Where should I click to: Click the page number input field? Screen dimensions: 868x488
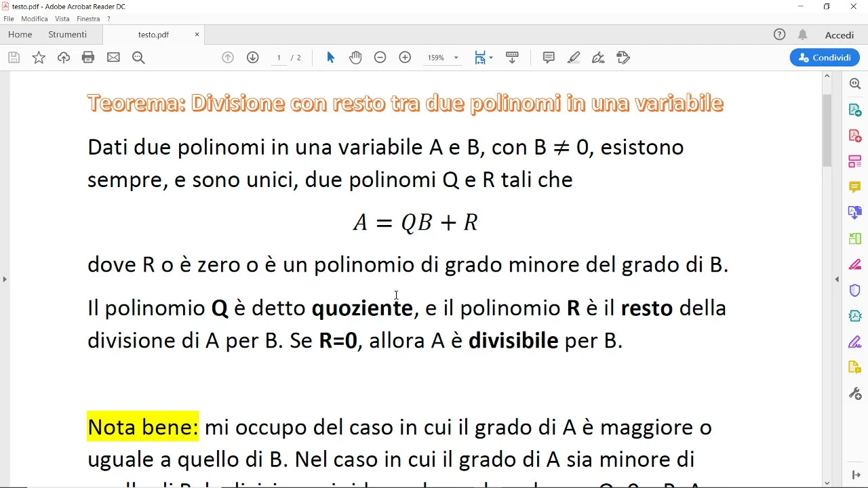[x=279, y=58]
